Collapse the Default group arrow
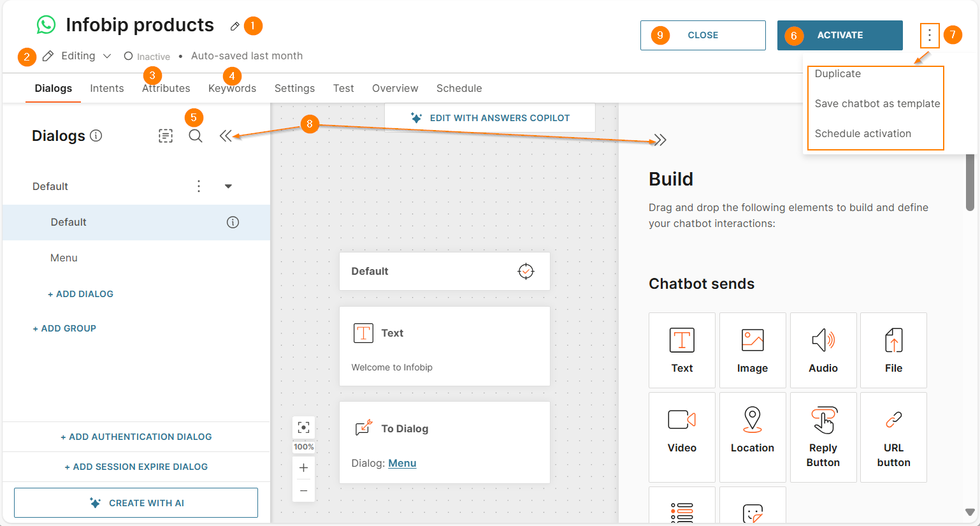The image size is (980, 526). tap(228, 186)
